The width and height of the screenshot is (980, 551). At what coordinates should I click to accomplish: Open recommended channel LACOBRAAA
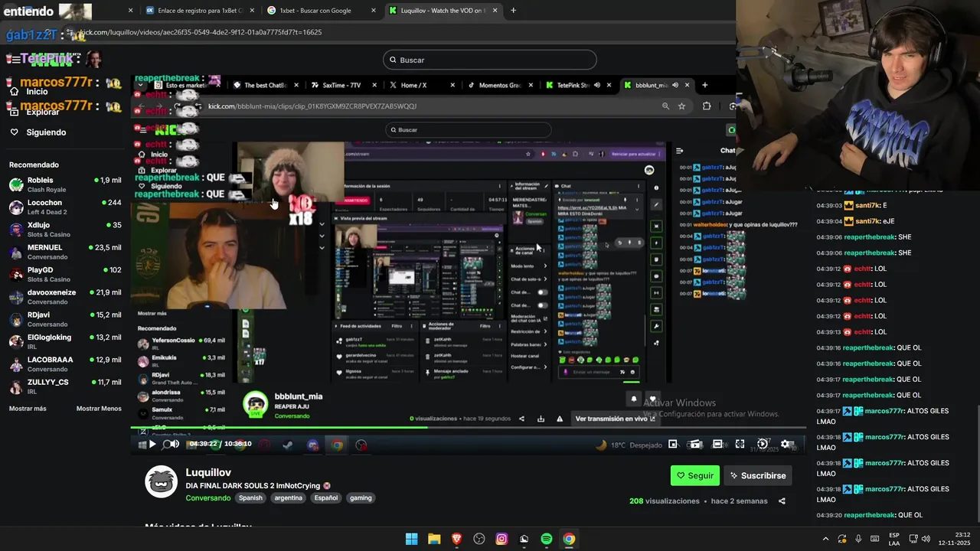tap(65, 364)
